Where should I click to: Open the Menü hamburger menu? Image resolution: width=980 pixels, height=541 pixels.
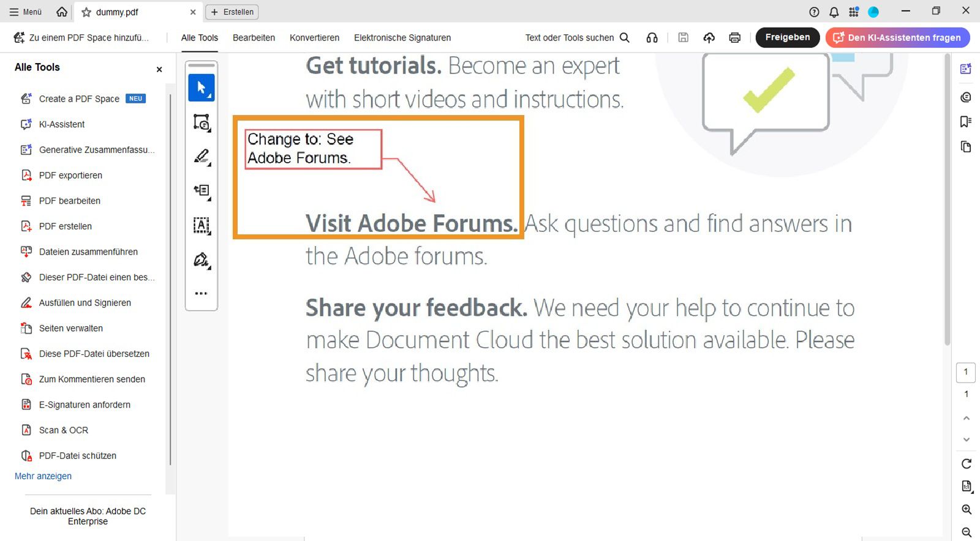click(x=26, y=12)
